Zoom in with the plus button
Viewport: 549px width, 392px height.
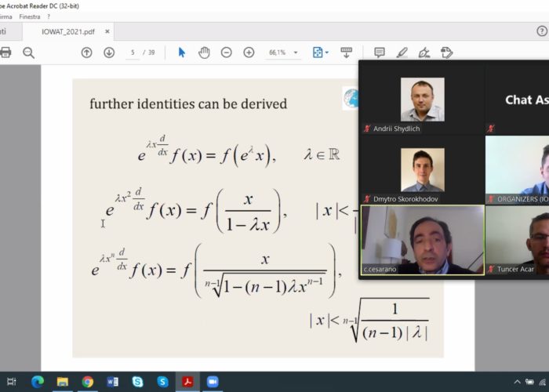pyautogui.click(x=249, y=53)
